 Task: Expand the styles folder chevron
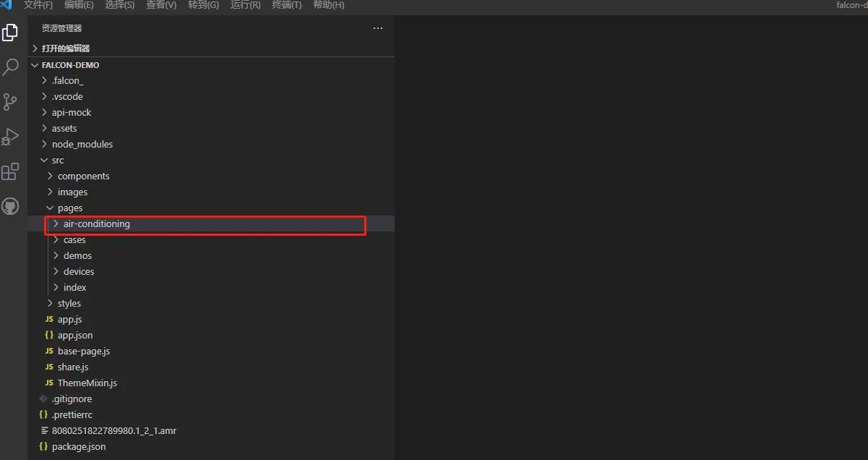pos(51,303)
